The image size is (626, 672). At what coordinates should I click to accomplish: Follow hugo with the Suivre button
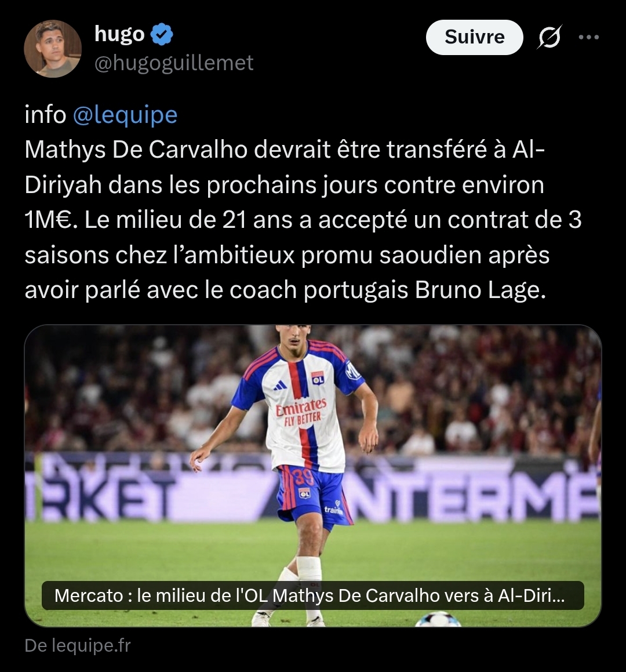[x=474, y=37]
